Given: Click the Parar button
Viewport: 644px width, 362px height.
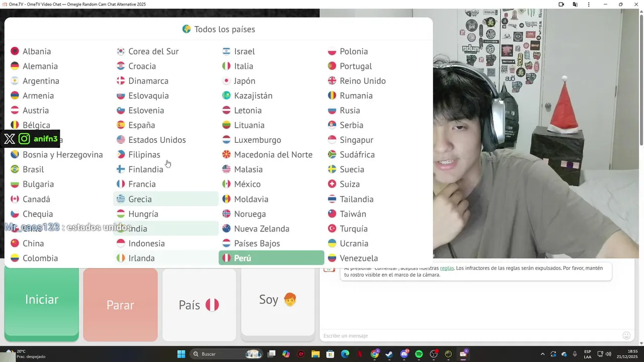Looking at the screenshot, I should (x=120, y=305).
